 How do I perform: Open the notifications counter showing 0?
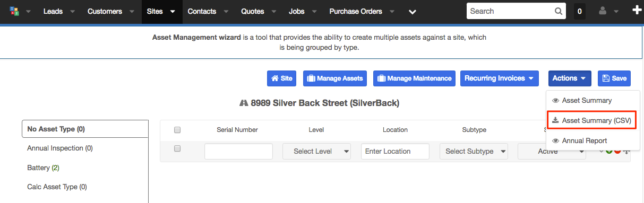[x=579, y=11]
